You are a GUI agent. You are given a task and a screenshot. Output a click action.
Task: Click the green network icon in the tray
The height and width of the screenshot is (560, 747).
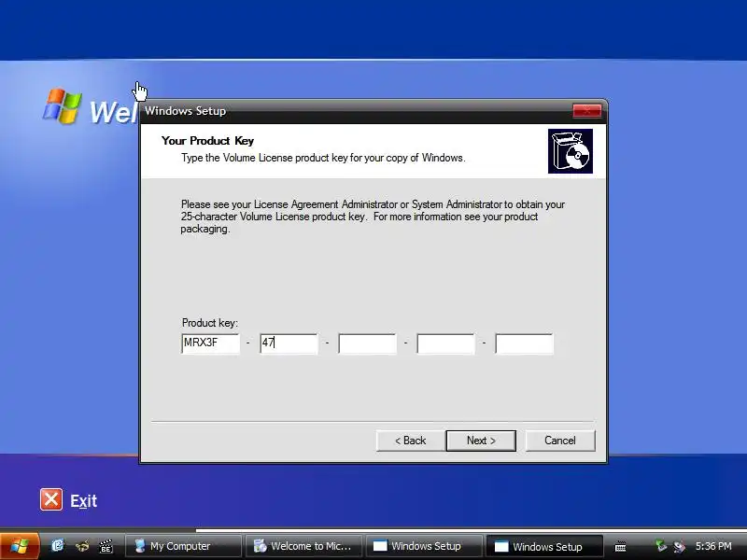pyautogui.click(x=661, y=546)
